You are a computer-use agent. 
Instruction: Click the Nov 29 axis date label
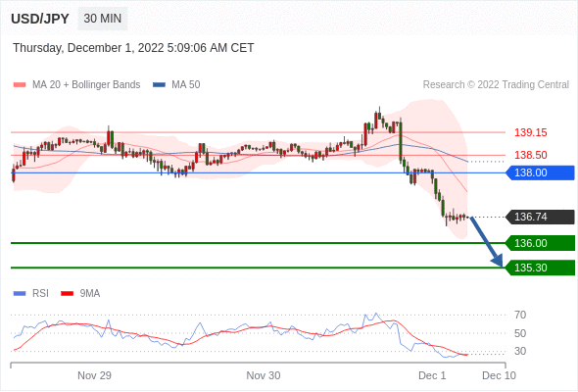94,375
